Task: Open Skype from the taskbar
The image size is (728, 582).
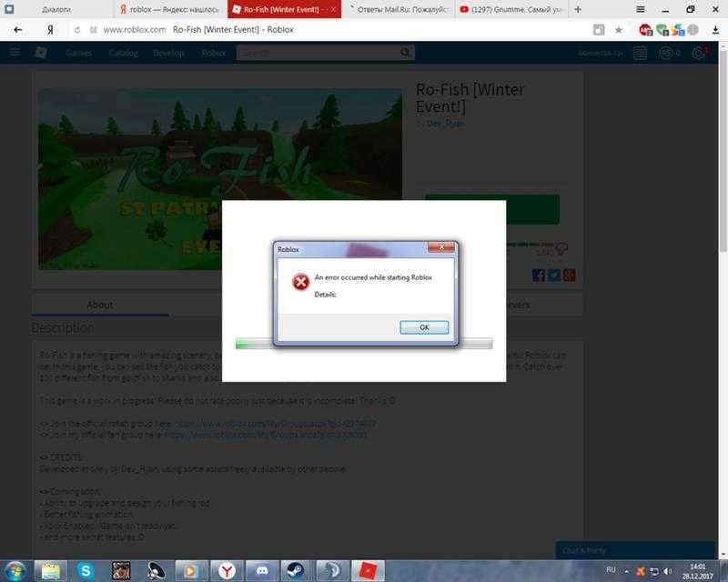Action: (x=86, y=571)
